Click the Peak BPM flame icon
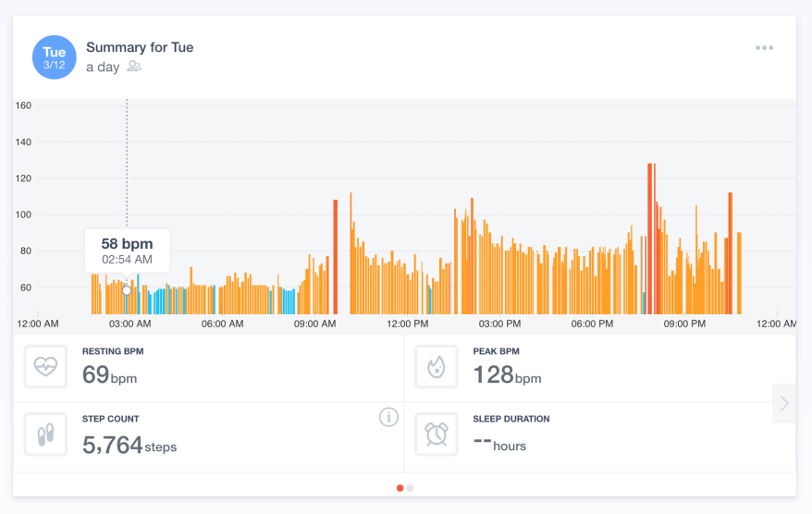 pyautogui.click(x=436, y=367)
